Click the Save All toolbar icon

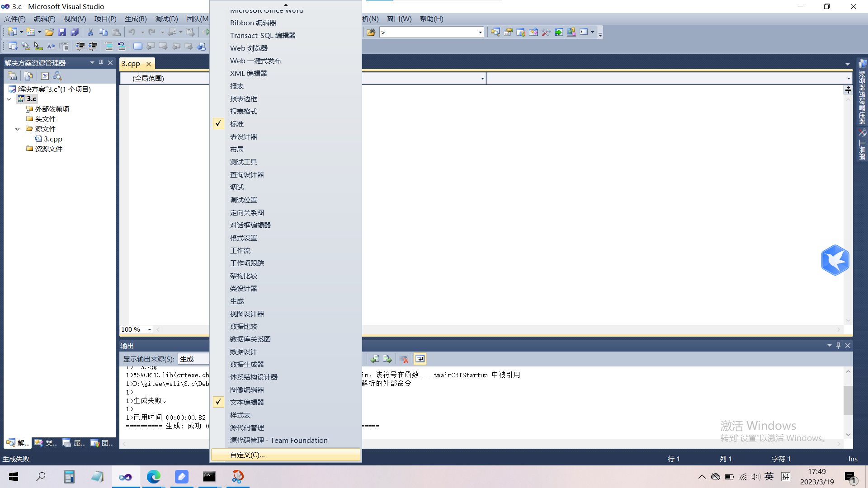[x=75, y=32]
